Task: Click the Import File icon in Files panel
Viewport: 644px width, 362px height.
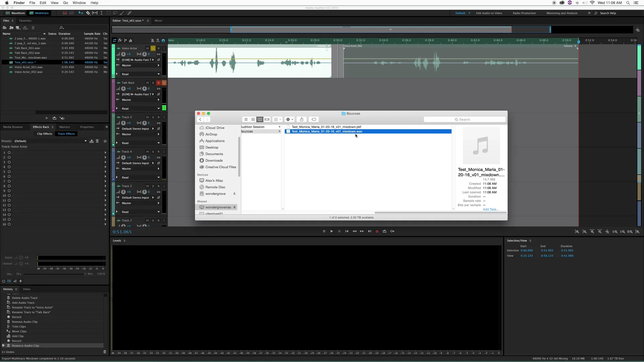Action: point(11,28)
